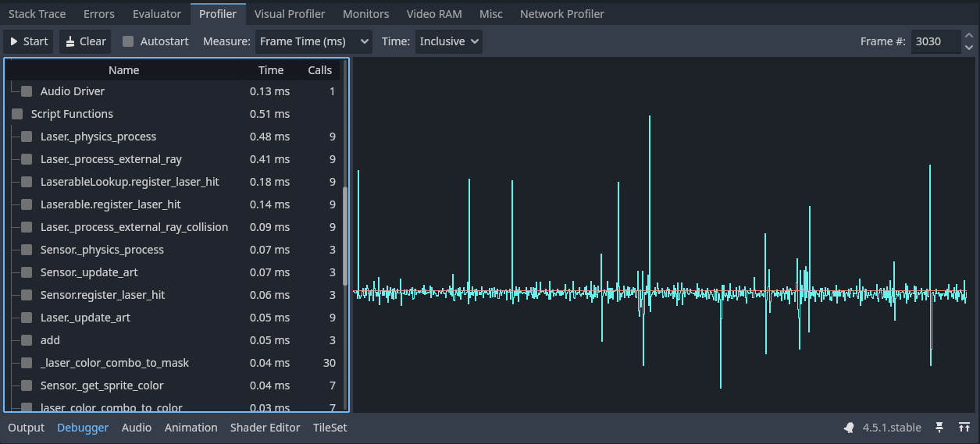Check the Laser._physics_process graph checkbox
Image resolution: width=980 pixels, height=444 pixels.
point(27,137)
